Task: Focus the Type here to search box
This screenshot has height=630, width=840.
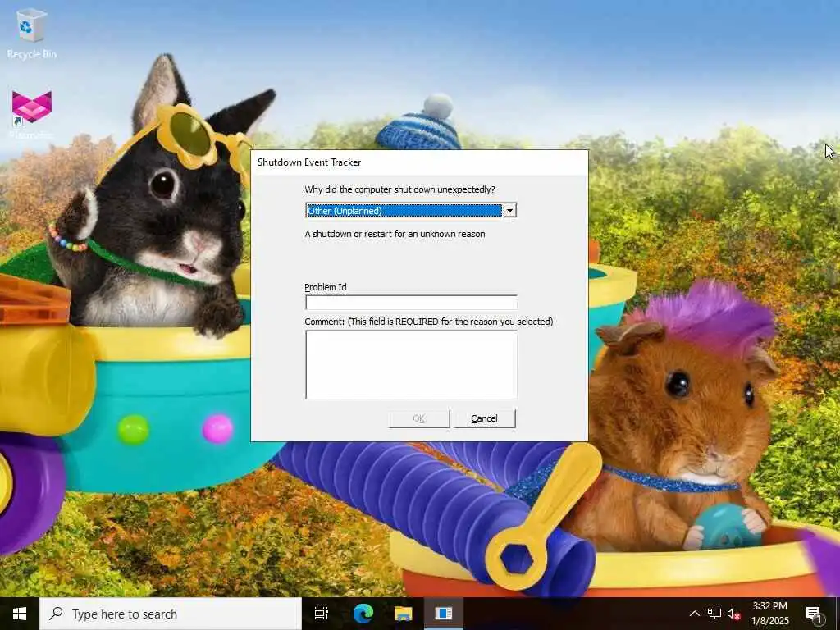Action: click(171, 614)
